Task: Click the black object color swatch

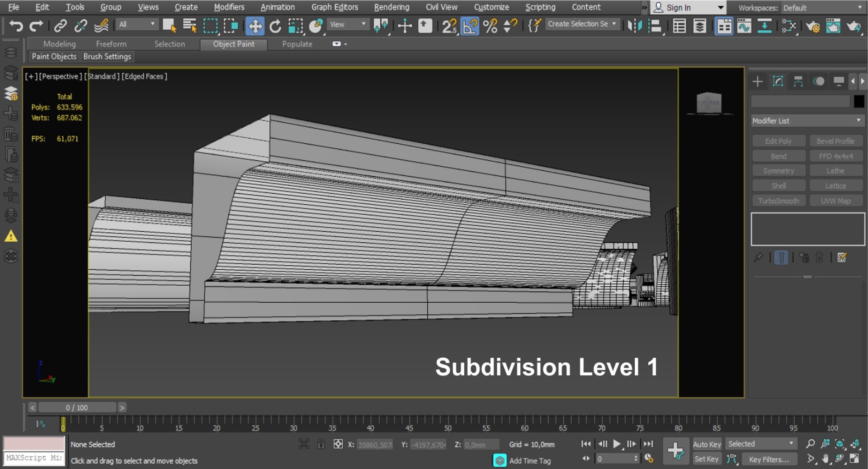Action: coord(859,101)
